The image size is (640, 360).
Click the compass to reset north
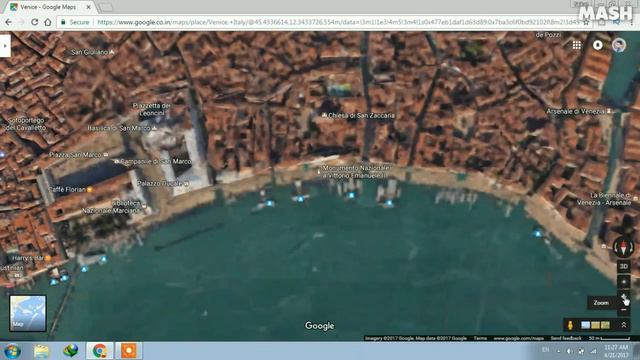pos(623,247)
